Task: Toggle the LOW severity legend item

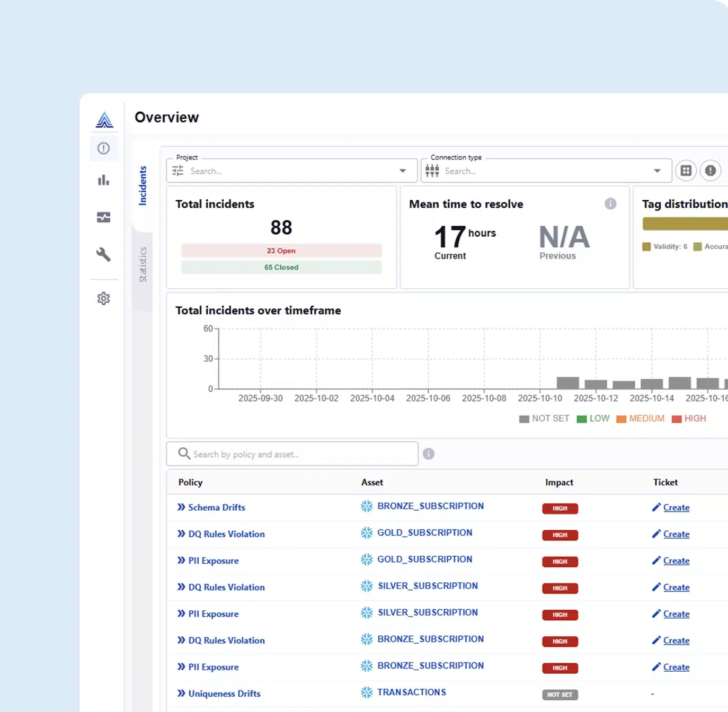Action: (x=593, y=419)
